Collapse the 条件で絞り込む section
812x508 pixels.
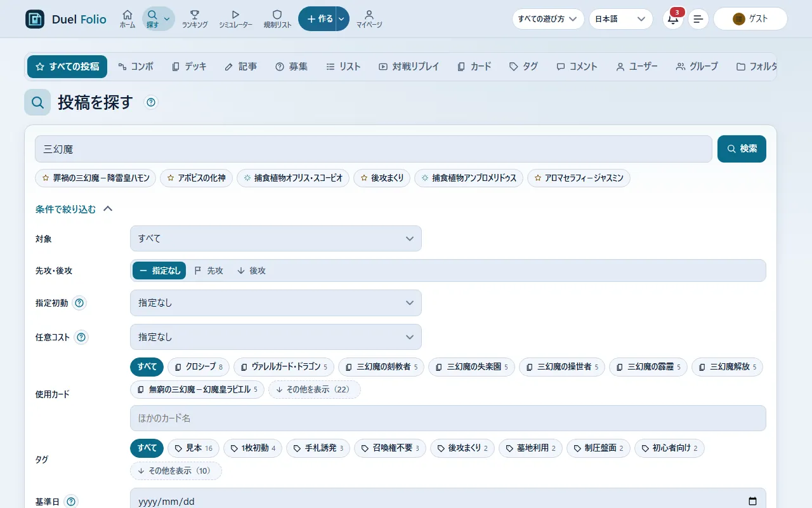click(74, 209)
